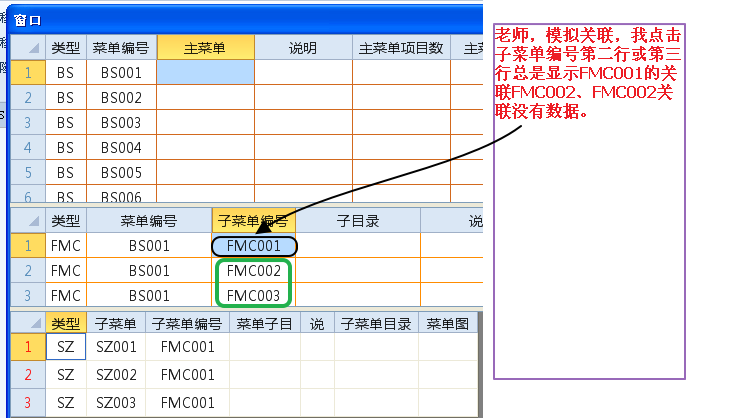Click the FMC type cell in the FMC001 row
Image resolution: width=735 pixels, height=418 pixels.
click(66, 246)
